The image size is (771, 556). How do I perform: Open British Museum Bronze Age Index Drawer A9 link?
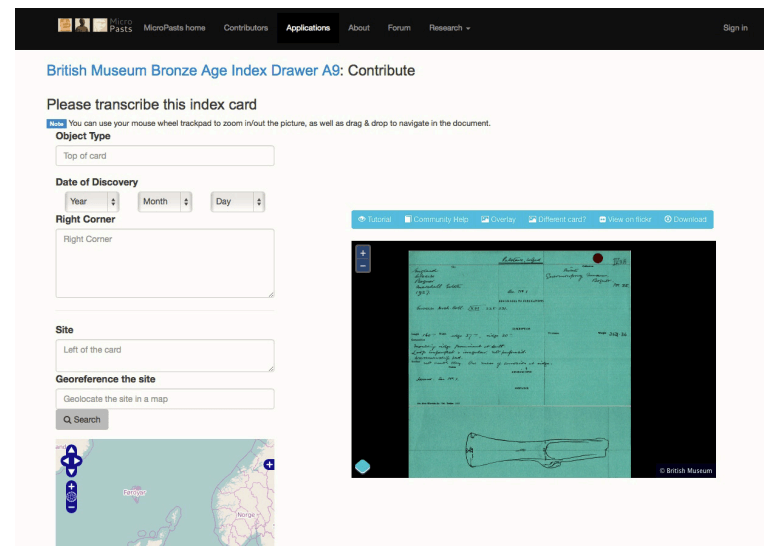tap(193, 71)
